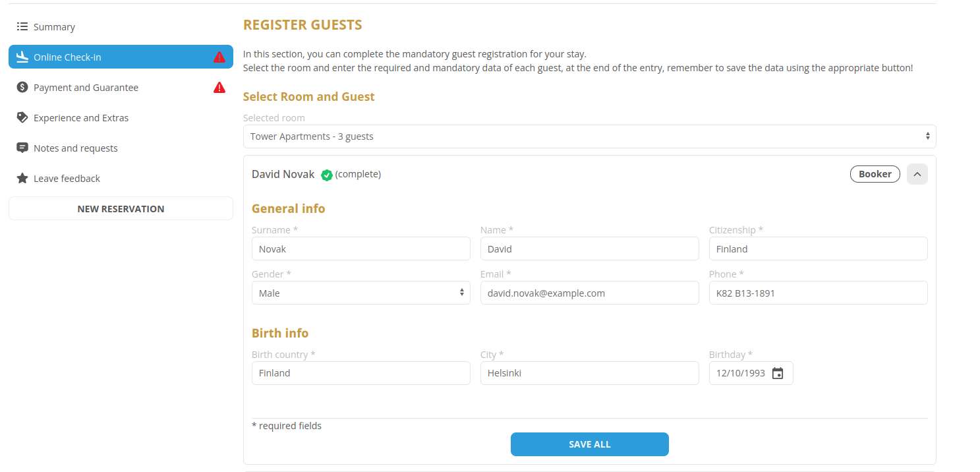Open the Selected room dropdown
The image size is (980, 472).
589,136
